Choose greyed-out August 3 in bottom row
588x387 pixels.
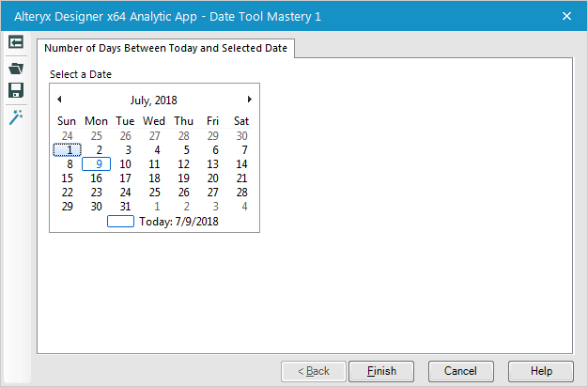[215, 207]
